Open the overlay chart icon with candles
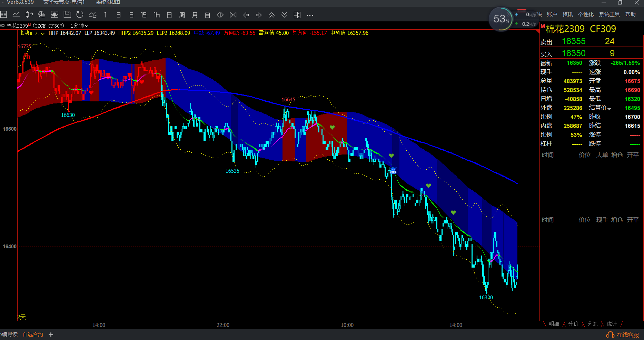 (x=41, y=15)
